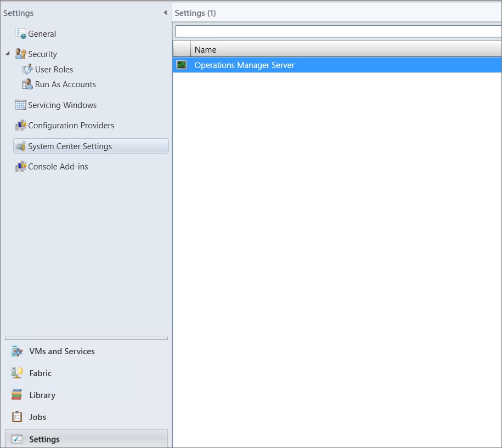Select Console Add-ins

point(58,166)
